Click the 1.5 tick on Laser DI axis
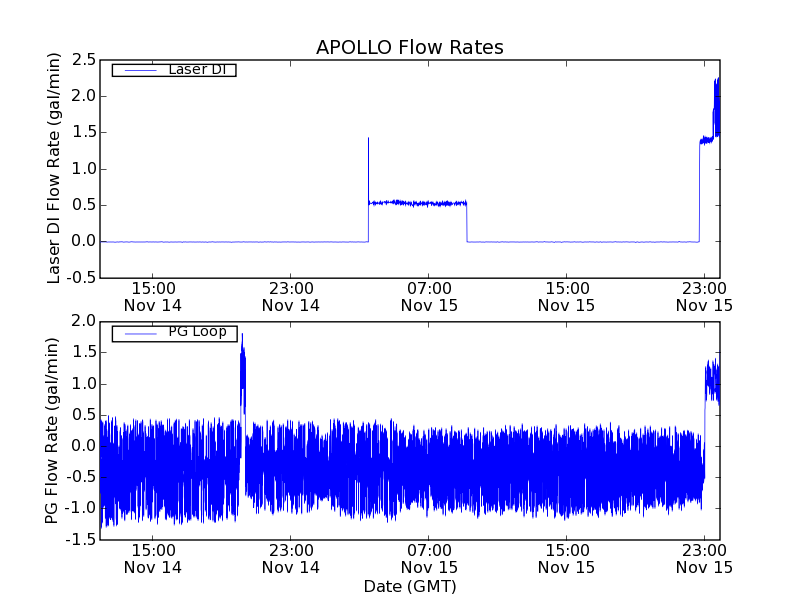Screen dimensions: 800x600 click(x=84, y=132)
